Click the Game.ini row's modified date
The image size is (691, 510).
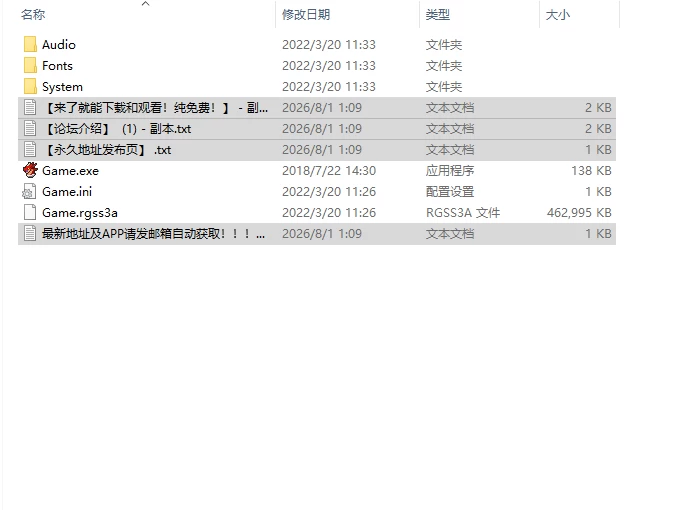click(329, 192)
